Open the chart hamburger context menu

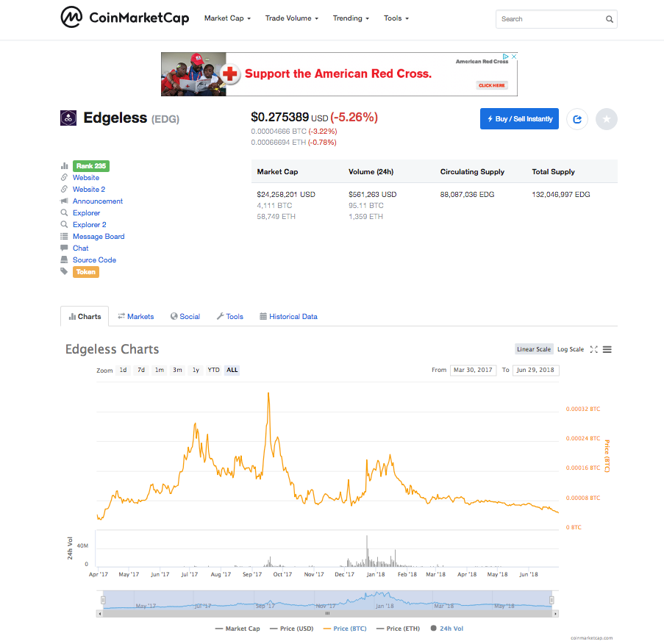click(607, 349)
